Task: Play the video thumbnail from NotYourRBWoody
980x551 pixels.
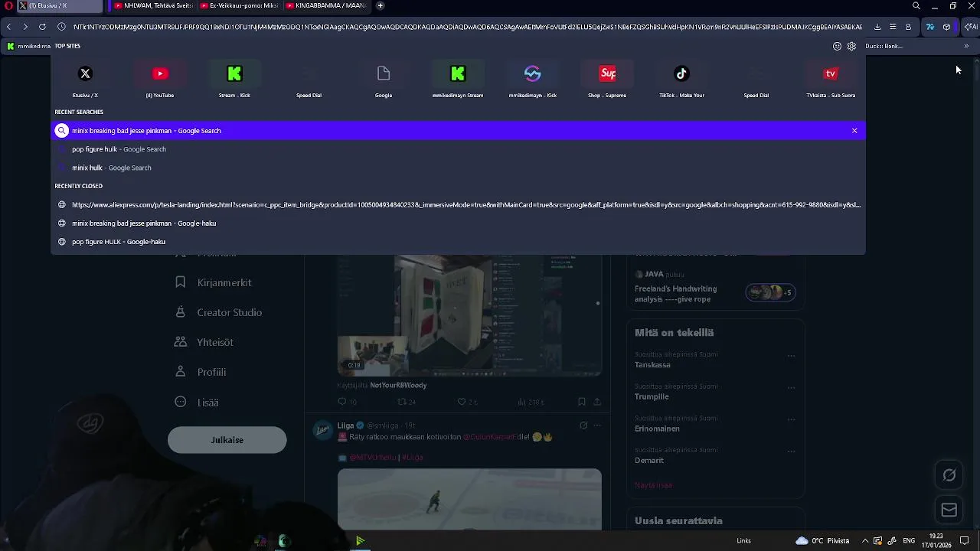Action: click(x=469, y=315)
